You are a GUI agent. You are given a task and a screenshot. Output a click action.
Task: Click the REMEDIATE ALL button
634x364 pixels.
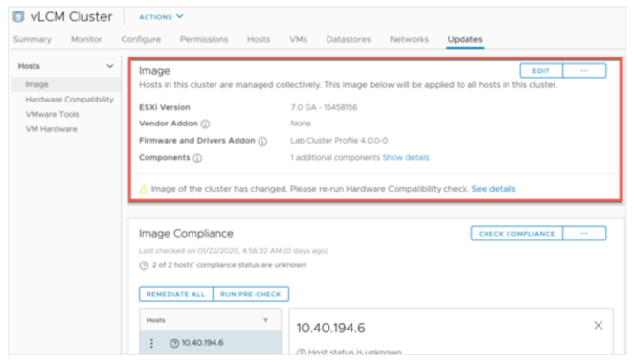[x=175, y=294]
